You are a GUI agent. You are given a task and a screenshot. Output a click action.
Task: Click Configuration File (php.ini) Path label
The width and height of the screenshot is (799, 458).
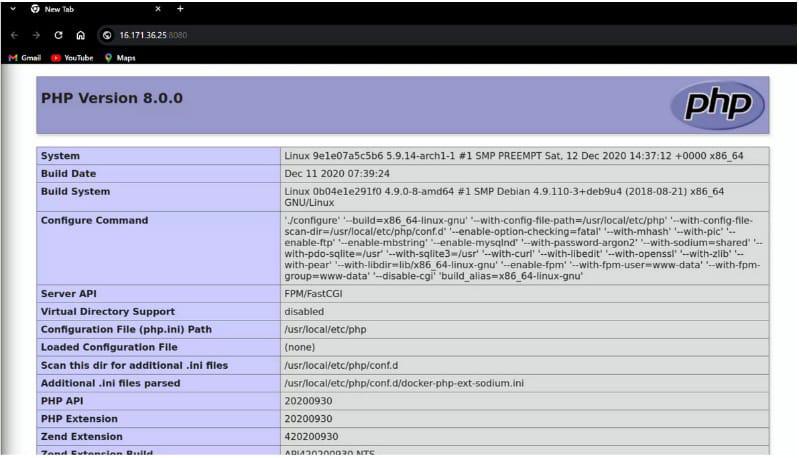(126, 330)
